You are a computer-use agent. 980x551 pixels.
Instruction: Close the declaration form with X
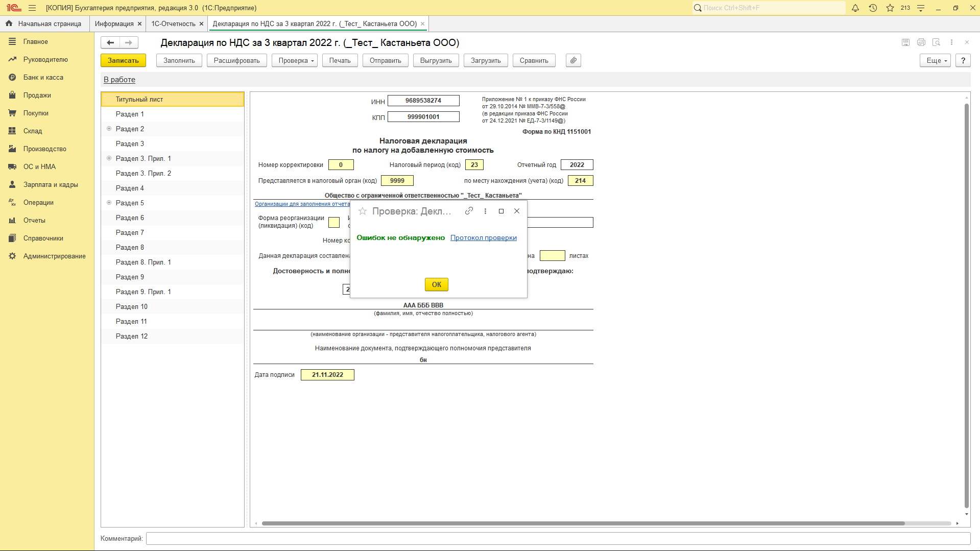967,42
